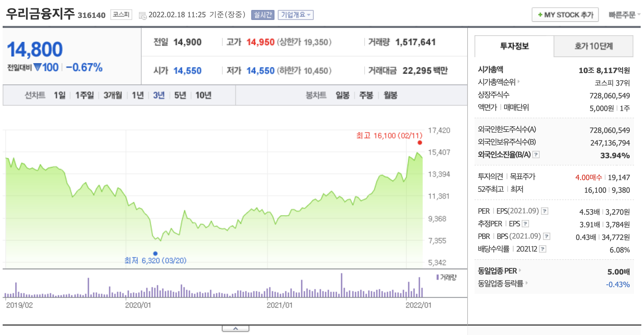Screen dimensions: 644x335
Task: Click the 시가 value 14,550
Action: 187,71
